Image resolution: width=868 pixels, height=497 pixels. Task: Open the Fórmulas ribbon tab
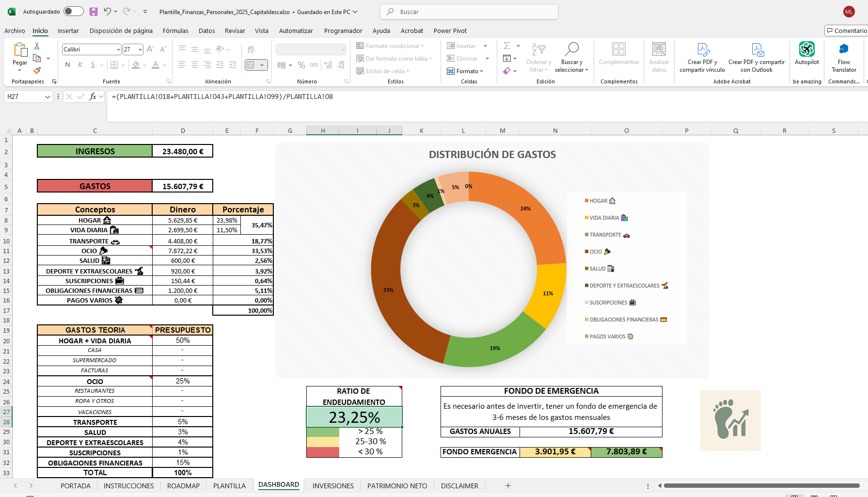175,31
